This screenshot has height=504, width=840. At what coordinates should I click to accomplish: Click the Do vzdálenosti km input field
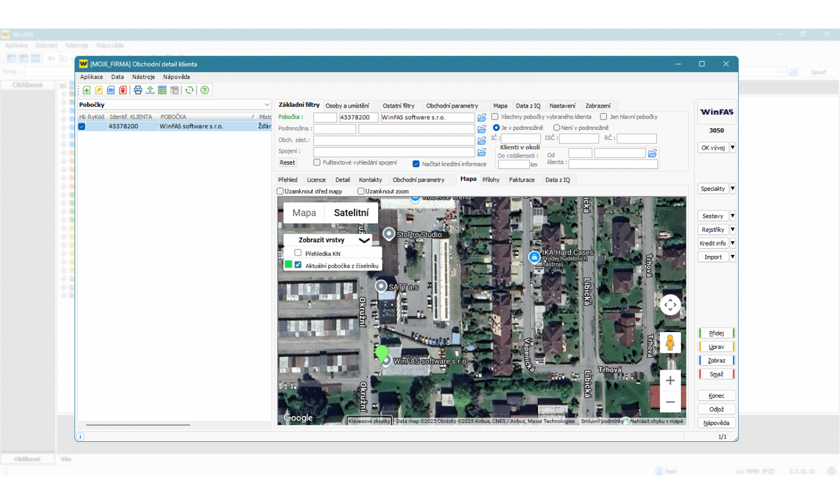(514, 165)
